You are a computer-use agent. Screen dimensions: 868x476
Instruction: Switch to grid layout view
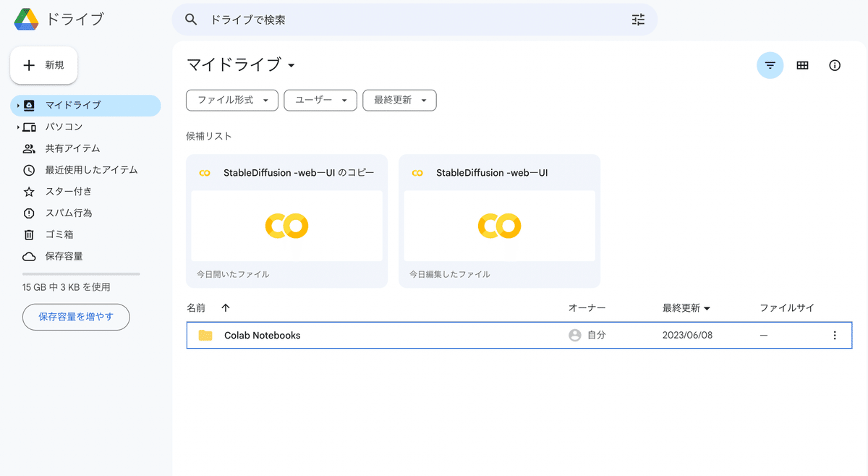tap(802, 65)
